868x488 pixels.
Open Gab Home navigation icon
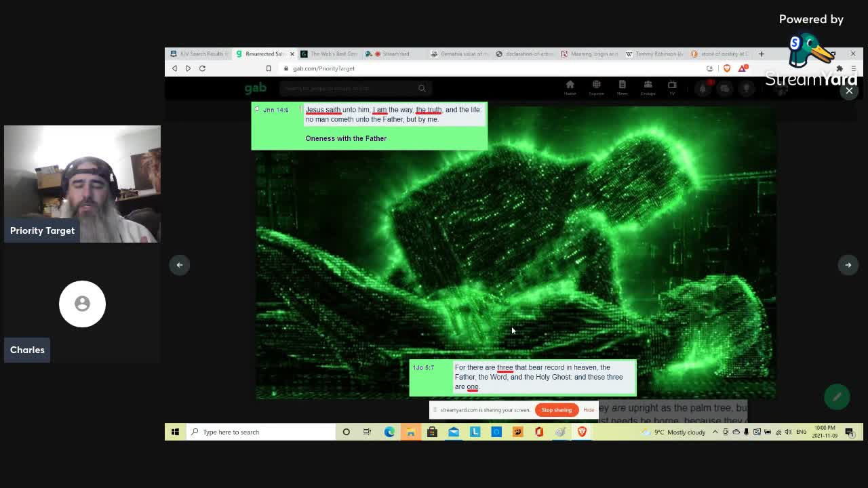[570, 87]
